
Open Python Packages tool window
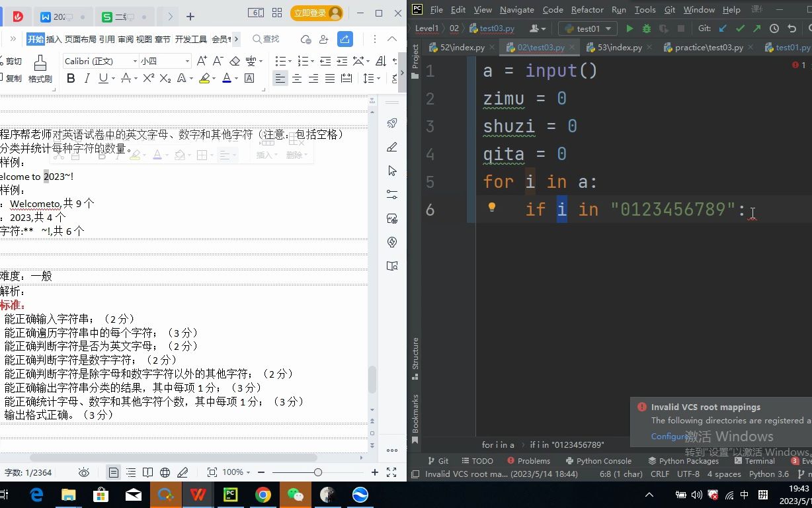tap(683, 461)
